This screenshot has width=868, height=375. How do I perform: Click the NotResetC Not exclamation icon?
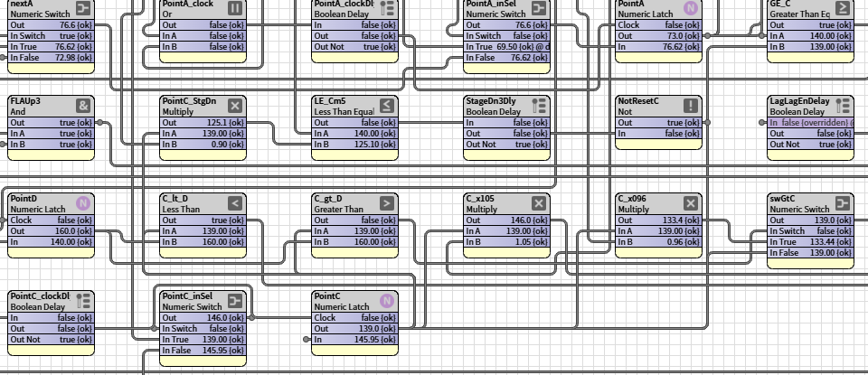click(690, 106)
